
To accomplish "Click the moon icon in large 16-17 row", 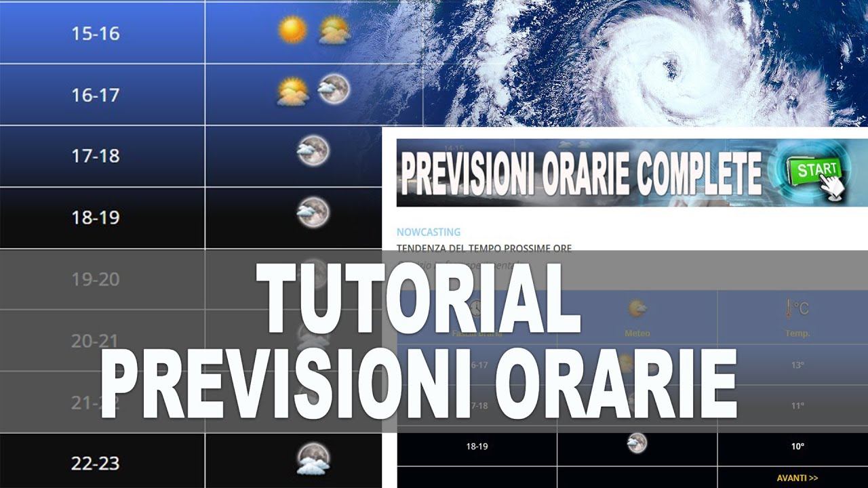I will point(334,89).
